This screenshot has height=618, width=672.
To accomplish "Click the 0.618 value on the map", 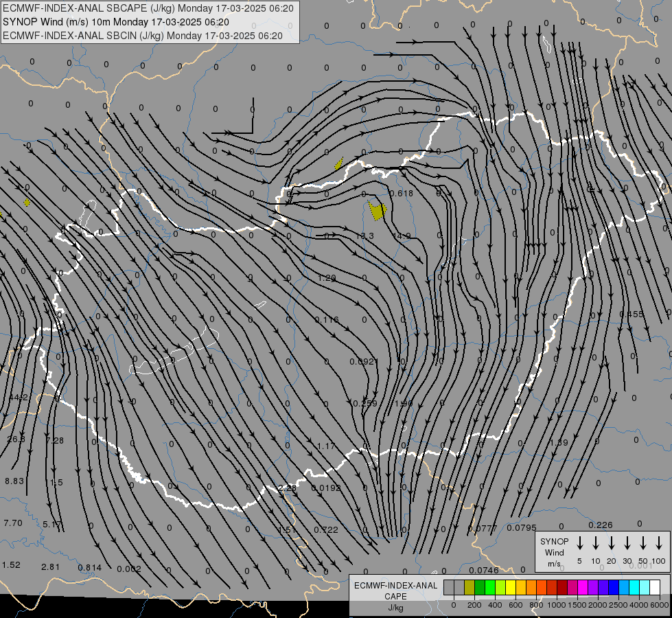I will pyautogui.click(x=402, y=194).
